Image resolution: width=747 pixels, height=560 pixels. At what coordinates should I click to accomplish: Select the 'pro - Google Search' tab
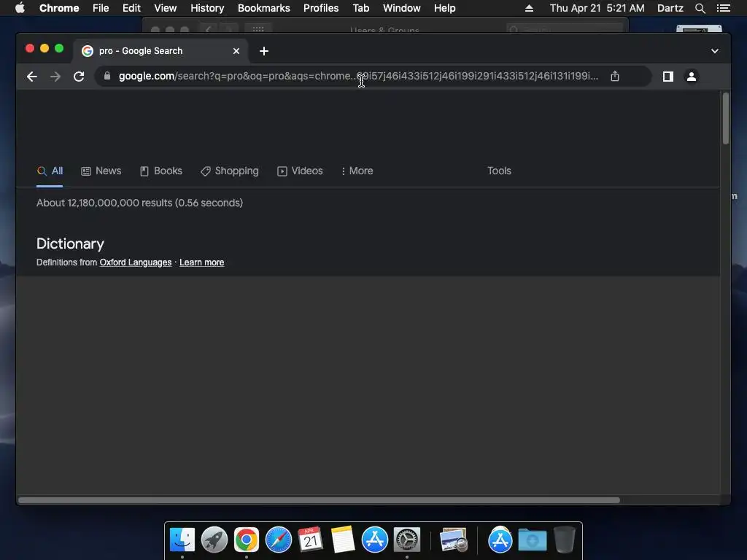point(160,51)
